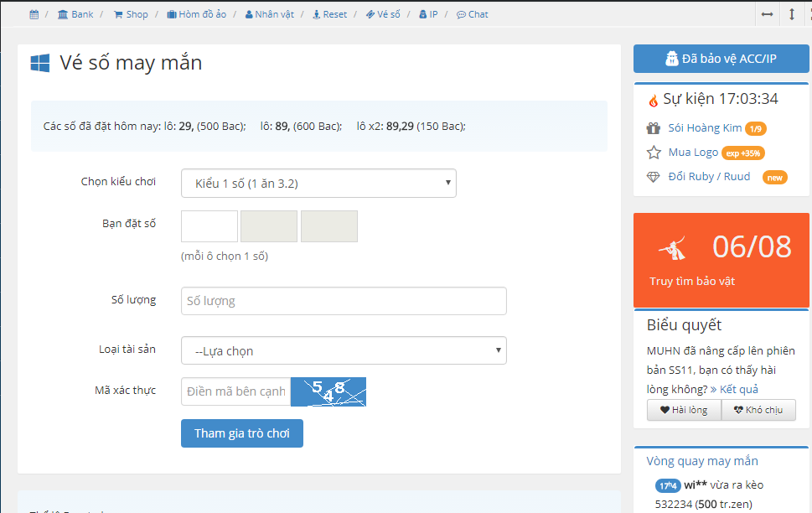812x513 pixels.
Task: Vote Hài lòng in the poll
Action: tap(684, 410)
